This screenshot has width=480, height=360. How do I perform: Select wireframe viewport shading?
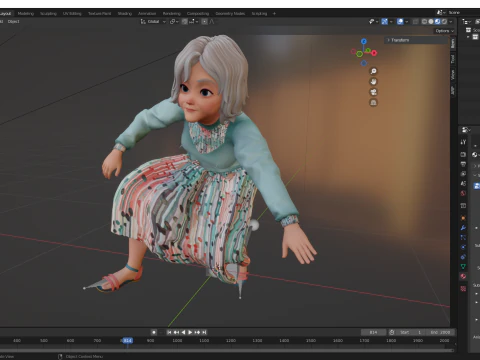click(424, 22)
